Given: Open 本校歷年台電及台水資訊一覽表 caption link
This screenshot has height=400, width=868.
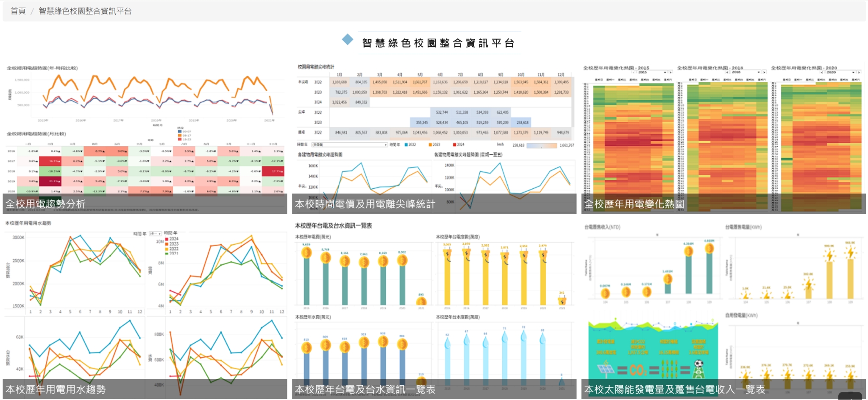Looking at the screenshot, I should tap(365, 389).
